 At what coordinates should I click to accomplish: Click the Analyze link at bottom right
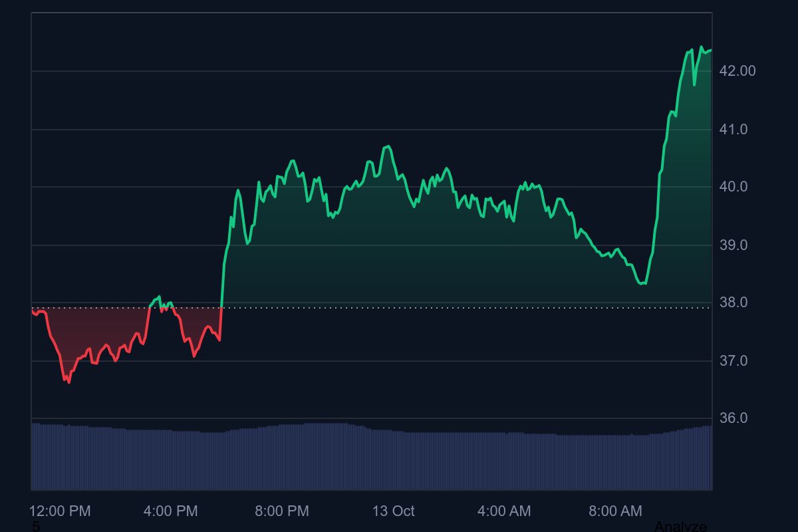pos(680,526)
